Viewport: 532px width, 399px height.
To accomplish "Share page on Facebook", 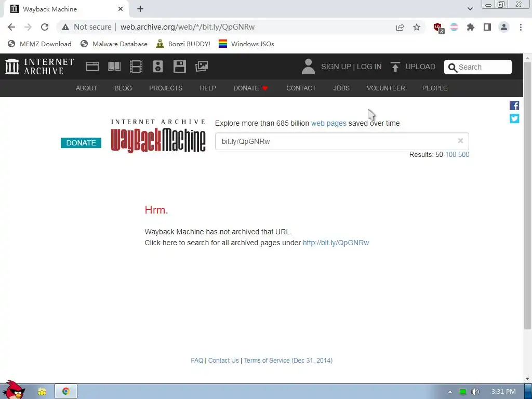I will pos(514,105).
